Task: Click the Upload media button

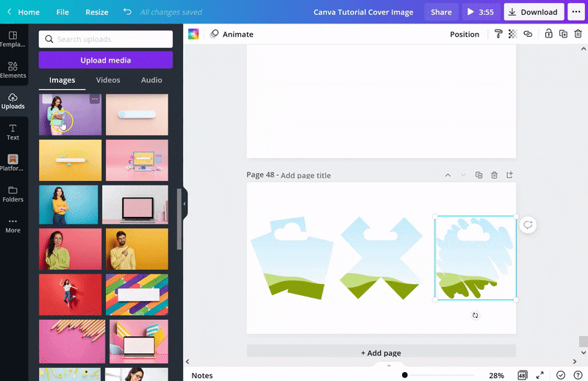Action: click(x=106, y=60)
